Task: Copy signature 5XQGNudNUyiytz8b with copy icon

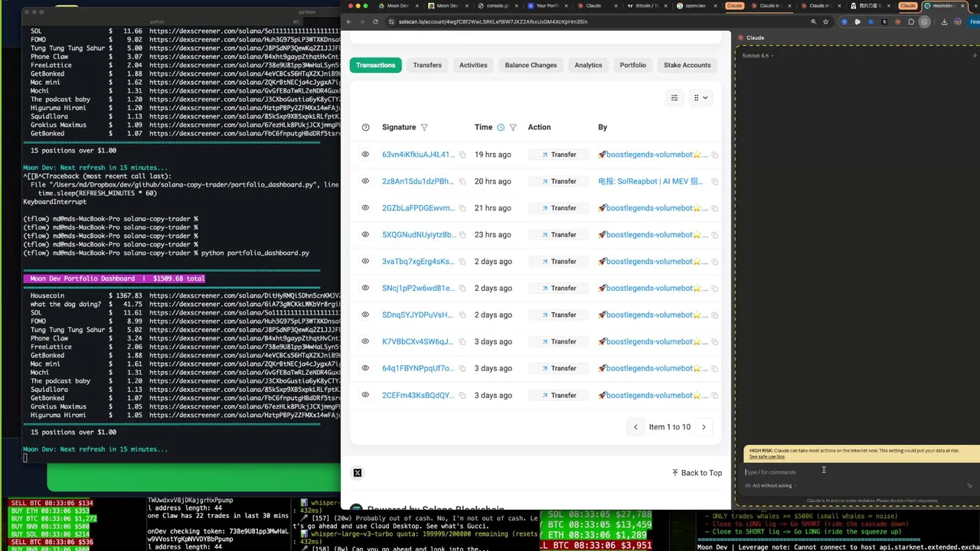Action: 462,235
